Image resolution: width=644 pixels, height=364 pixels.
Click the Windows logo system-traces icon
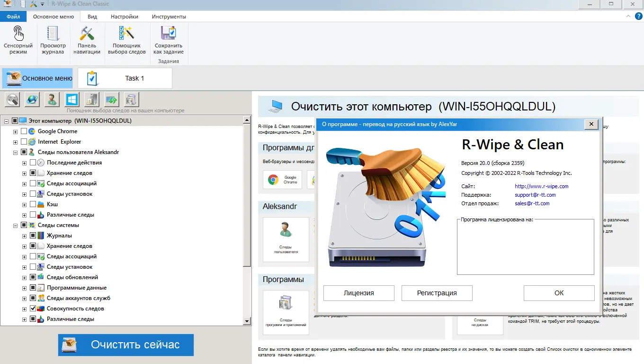72,100
